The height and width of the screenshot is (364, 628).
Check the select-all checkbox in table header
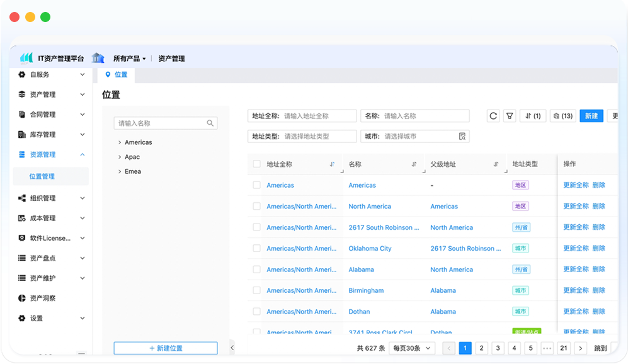[x=256, y=164]
